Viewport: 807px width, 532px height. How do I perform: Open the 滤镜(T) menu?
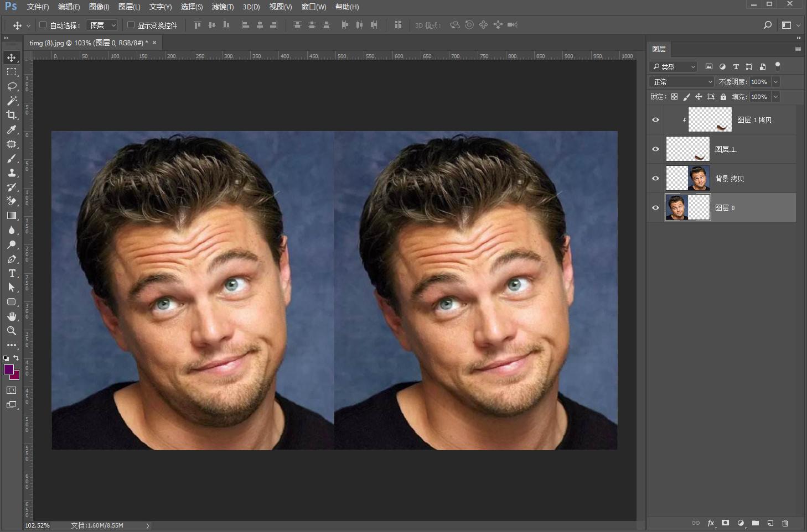click(223, 7)
